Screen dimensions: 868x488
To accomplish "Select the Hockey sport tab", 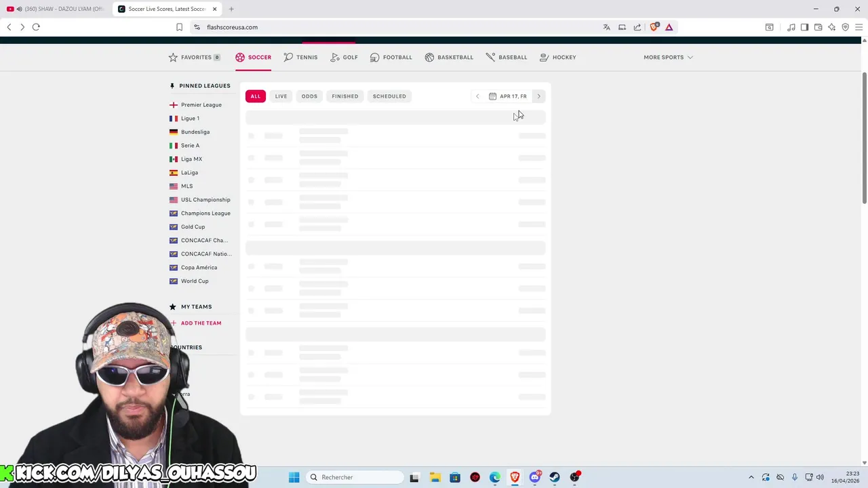I will (x=558, y=57).
